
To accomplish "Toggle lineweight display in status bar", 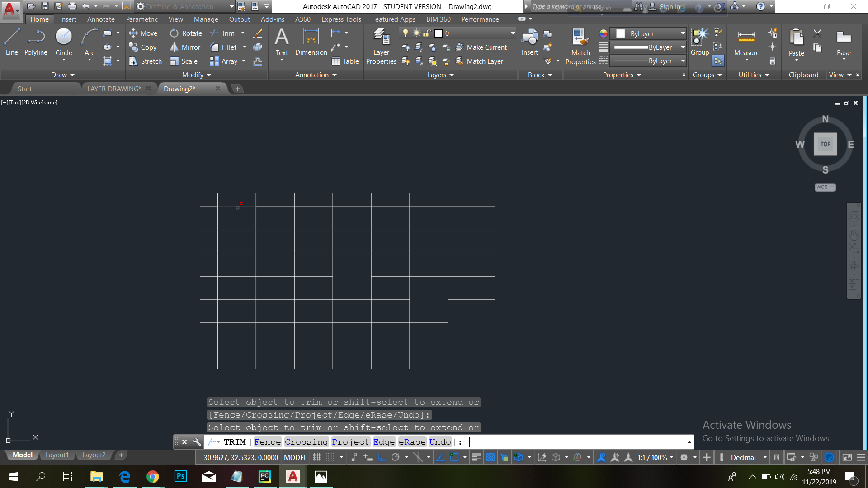I will pos(476,457).
